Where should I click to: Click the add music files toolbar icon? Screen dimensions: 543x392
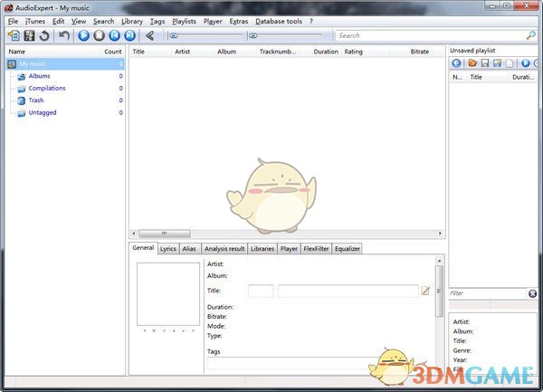pyautogui.click(x=14, y=35)
